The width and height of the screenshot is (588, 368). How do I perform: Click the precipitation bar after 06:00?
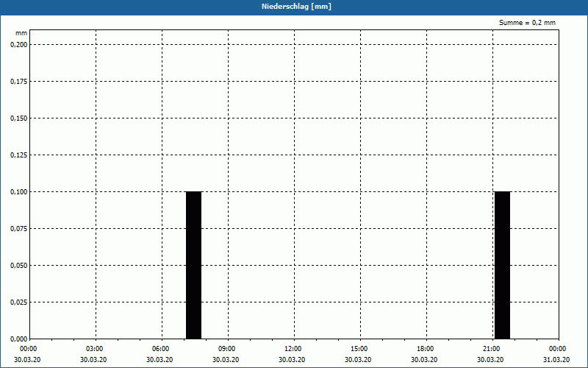click(194, 265)
